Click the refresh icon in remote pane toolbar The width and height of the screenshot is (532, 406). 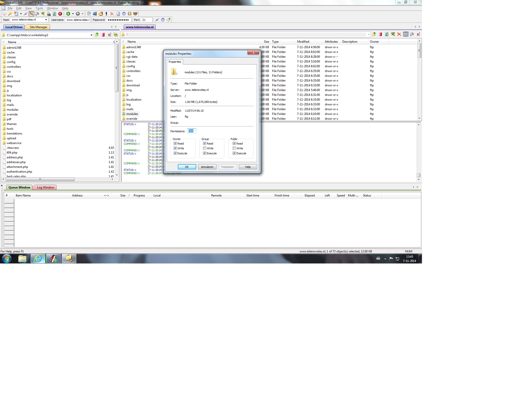387,34
